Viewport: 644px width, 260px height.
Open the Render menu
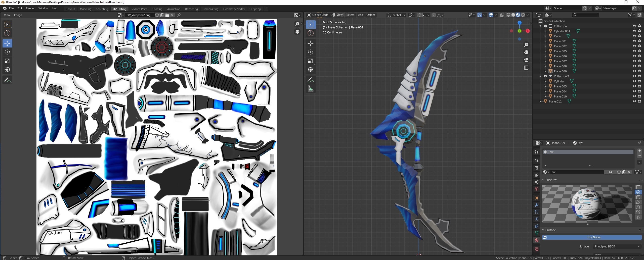point(30,8)
